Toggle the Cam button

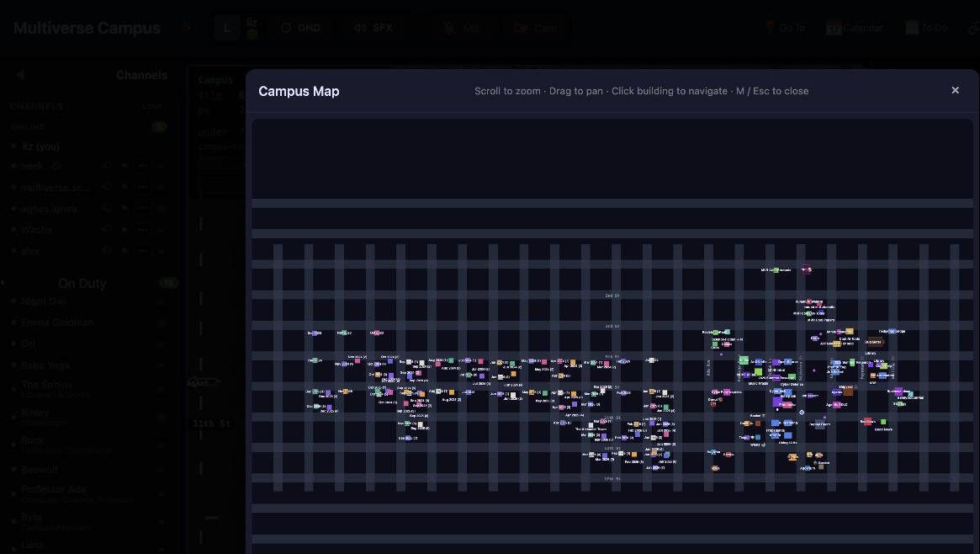coord(535,28)
